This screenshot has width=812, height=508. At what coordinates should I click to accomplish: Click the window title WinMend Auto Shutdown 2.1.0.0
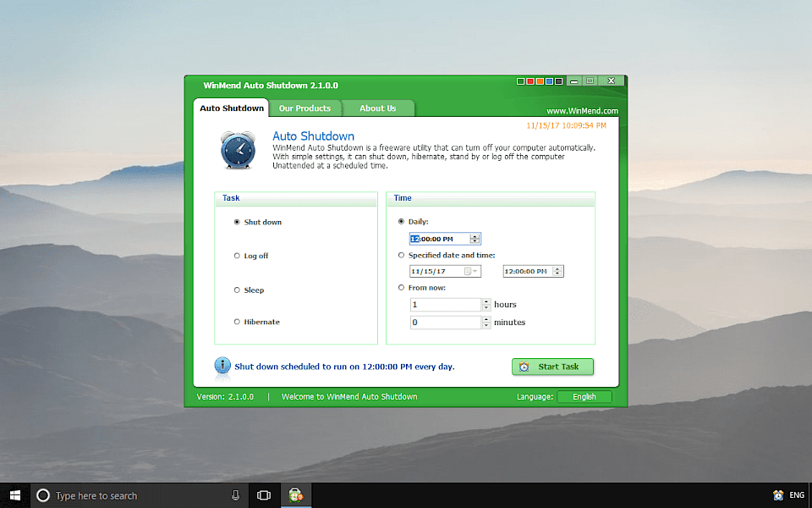[x=271, y=85]
